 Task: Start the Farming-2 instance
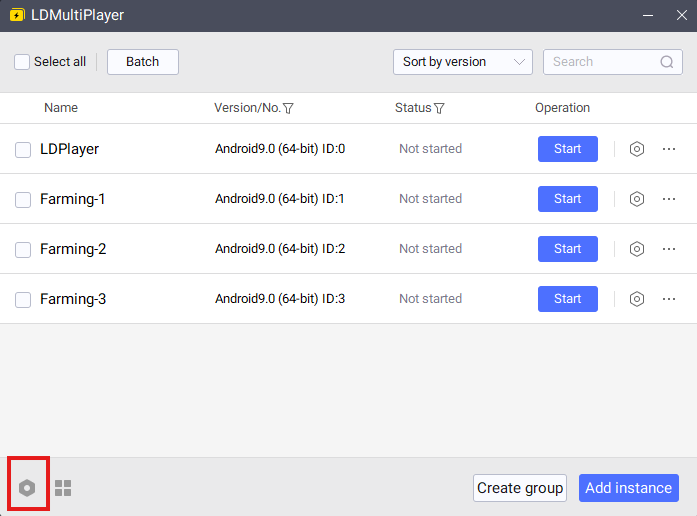[x=568, y=249]
